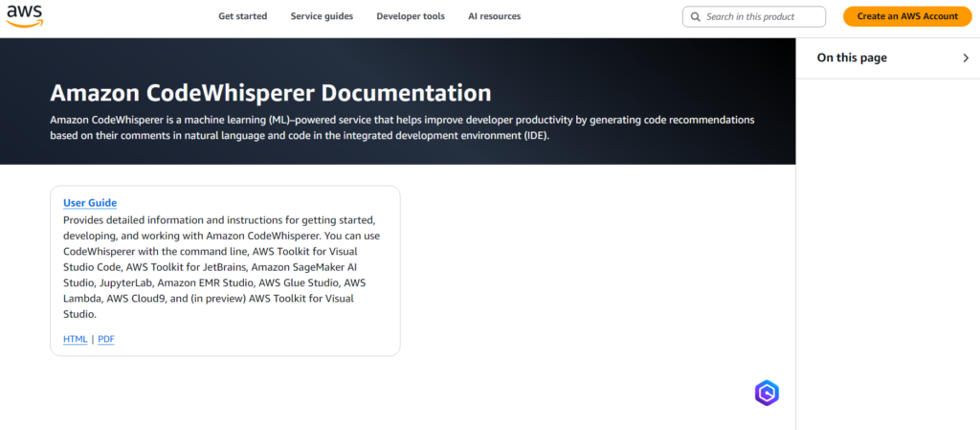Viewport: 980px width, 430px height.
Task: Open the Get started menu
Action: 242,16
